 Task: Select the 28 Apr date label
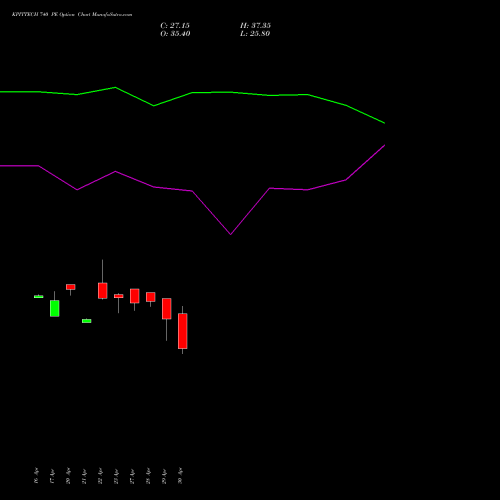(148, 476)
